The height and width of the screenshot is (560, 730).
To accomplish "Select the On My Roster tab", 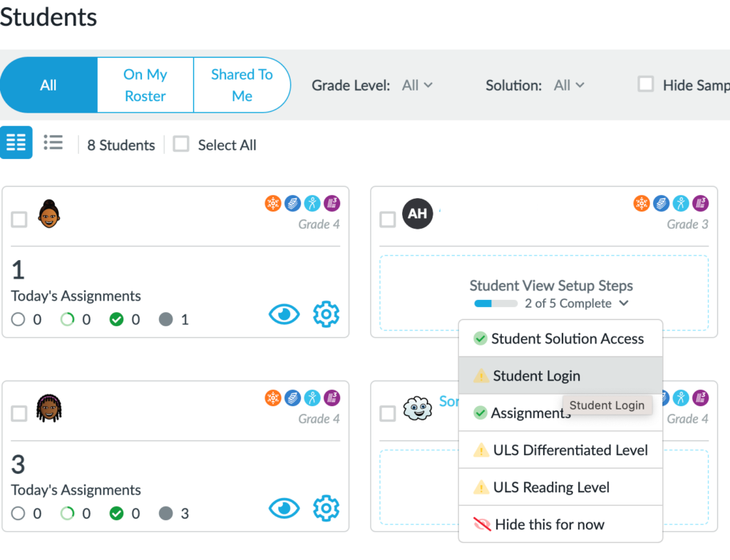I will coord(145,85).
